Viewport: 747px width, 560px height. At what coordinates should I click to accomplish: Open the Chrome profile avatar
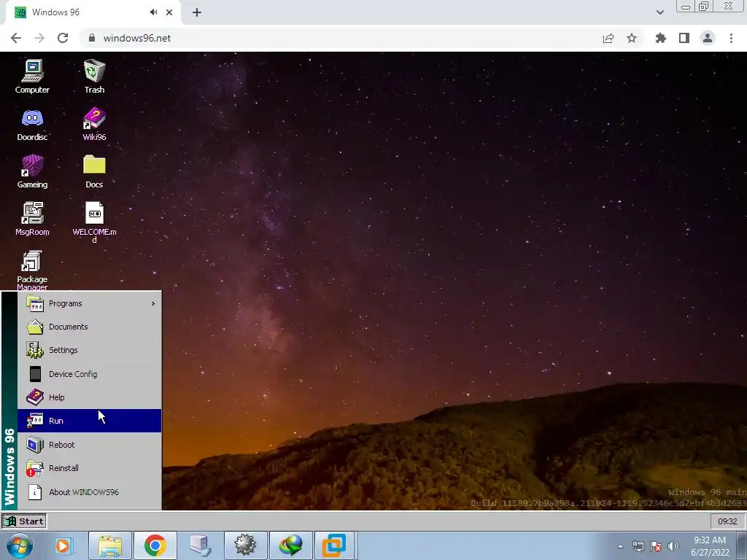[x=708, y=38]
